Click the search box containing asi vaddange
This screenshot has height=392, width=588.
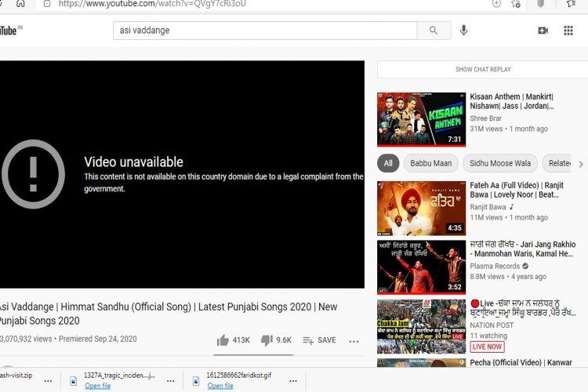(265, 31)
